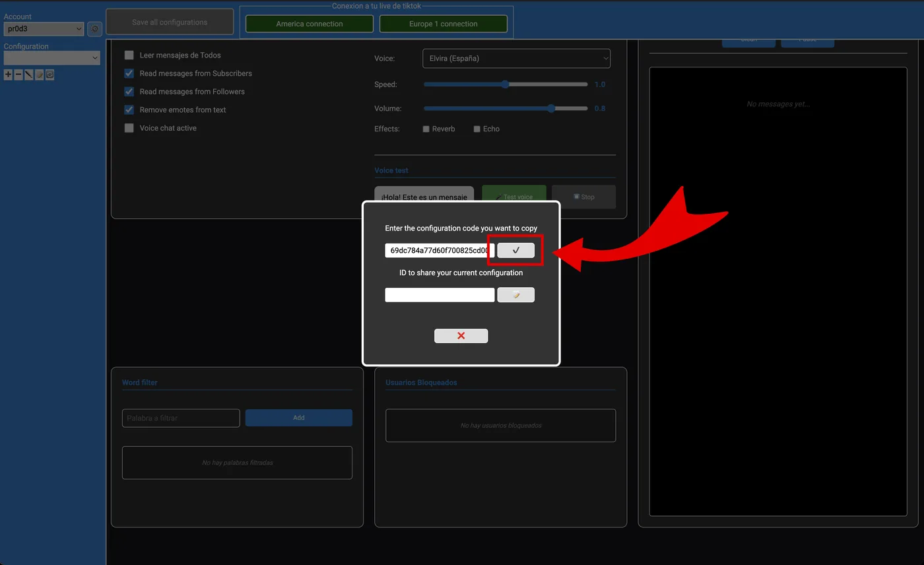Open account settings via the gear icon

(95, 29)
